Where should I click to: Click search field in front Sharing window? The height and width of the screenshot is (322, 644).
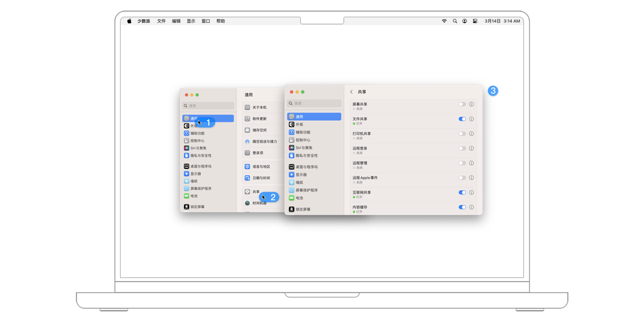[x=314, y=103]
